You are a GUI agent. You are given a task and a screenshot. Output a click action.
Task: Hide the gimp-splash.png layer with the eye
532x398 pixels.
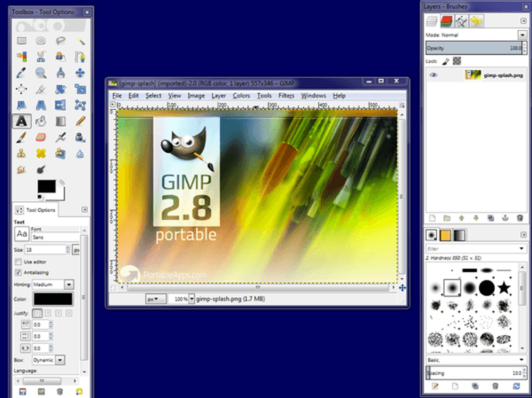point(433,75)
